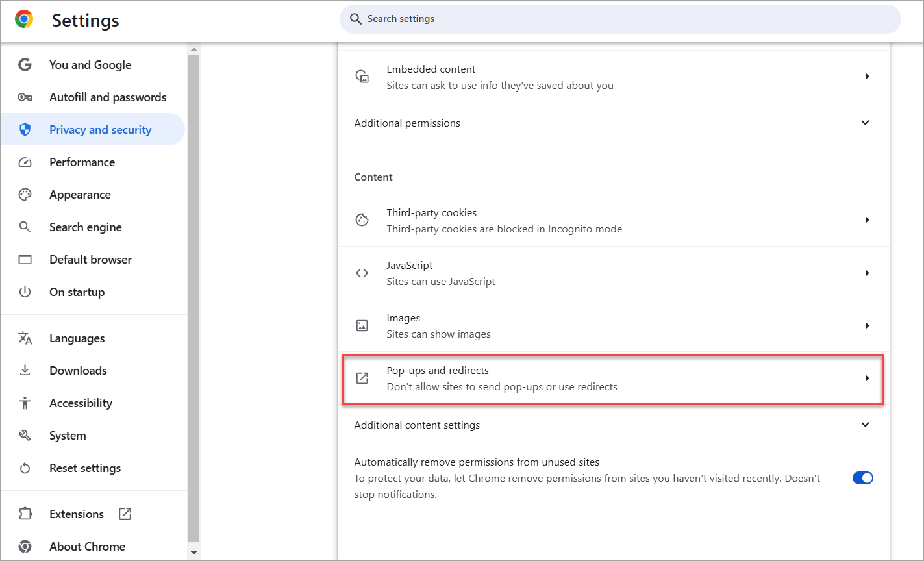
Task: Click the Extensions puzzle piece icon
Action: click(x=25, y=514)
